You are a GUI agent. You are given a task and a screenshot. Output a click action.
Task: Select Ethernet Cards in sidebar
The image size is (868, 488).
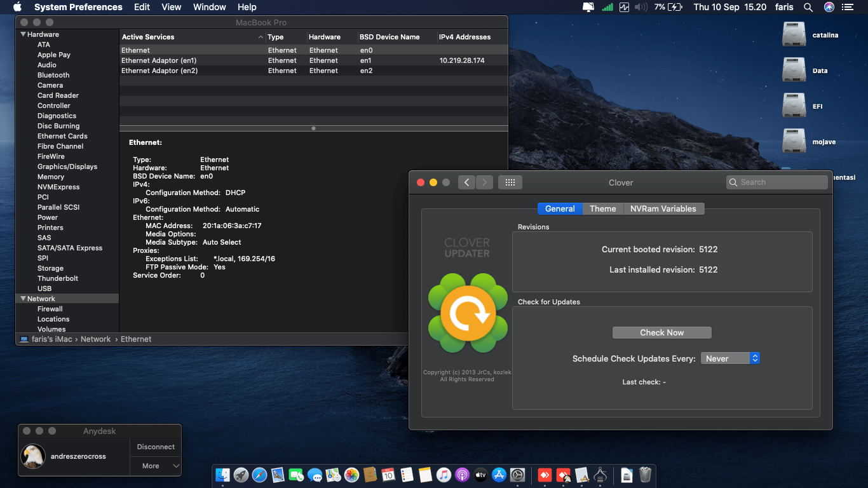pos(62,136)
